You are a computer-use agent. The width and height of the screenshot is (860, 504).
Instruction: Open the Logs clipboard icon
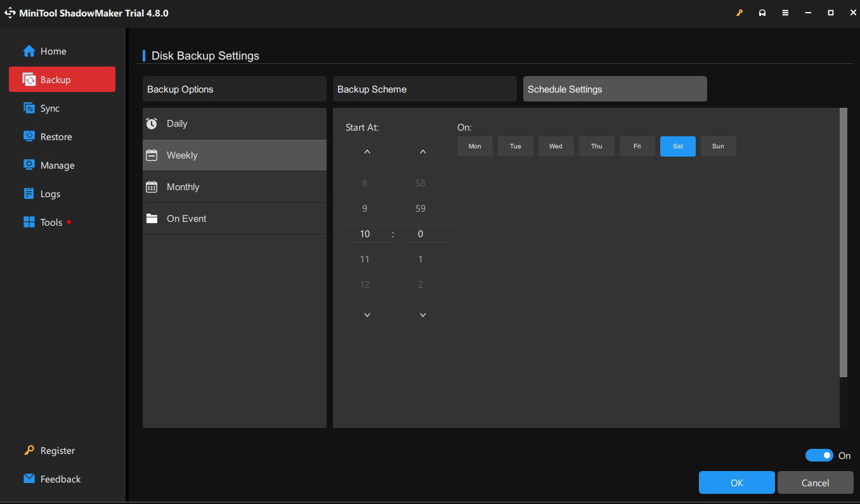pos(29,194)
